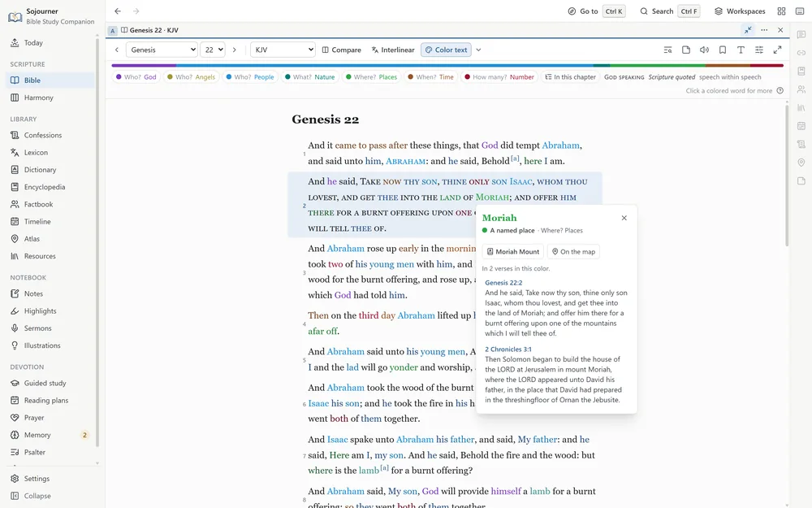812x508 pixels.
Task: Open the Genesis book dropdown
Action: click(x=162, y=50)
